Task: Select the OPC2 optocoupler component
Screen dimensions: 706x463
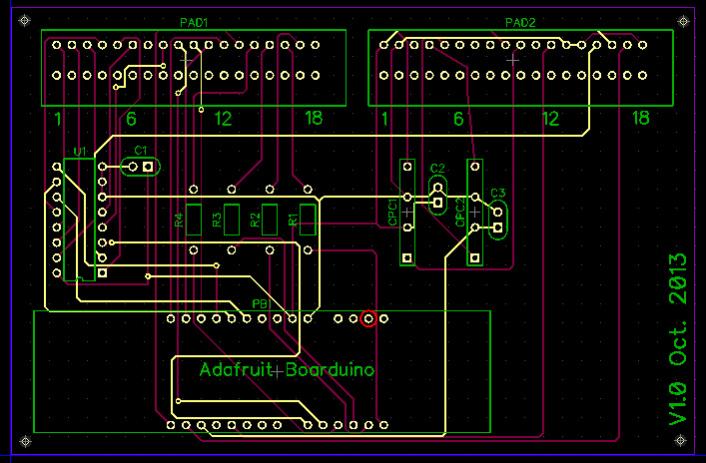Action: pyautogui.click(x=475, y=211)
